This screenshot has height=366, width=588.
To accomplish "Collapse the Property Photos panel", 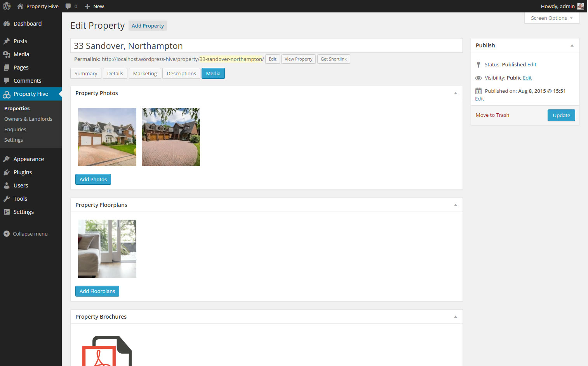I will [456, 93].
